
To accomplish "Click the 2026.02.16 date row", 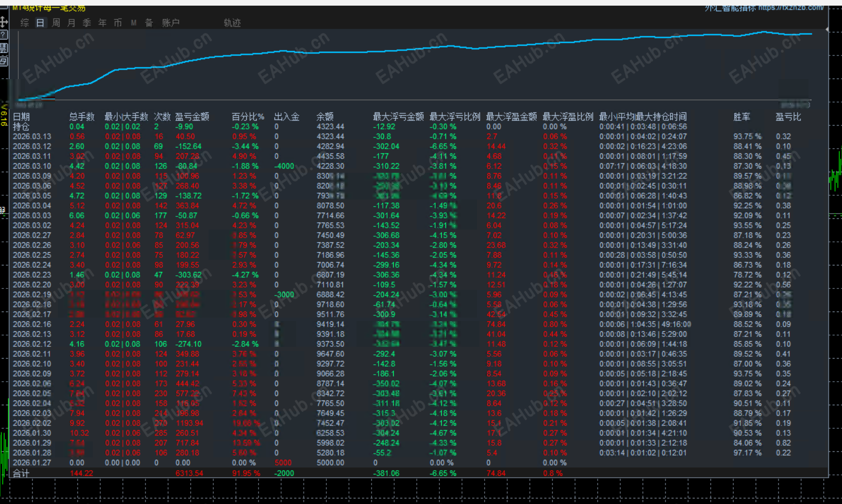I will [x=32, y=324].
